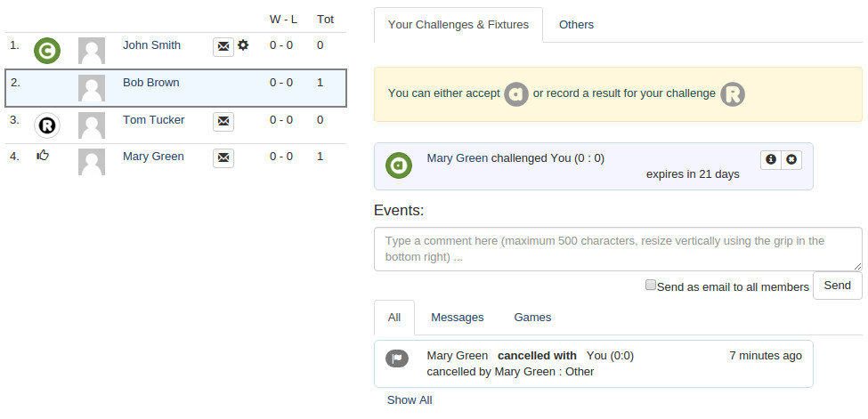868x419 pixels.
Task: Open Mary Green's avatar thumbnail
Action: click(x=92, y=162)
